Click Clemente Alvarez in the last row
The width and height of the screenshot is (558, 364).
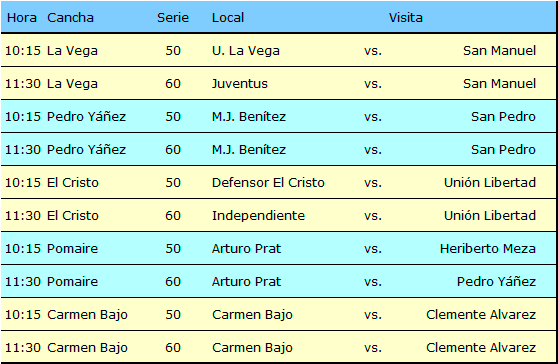point(481,348)
